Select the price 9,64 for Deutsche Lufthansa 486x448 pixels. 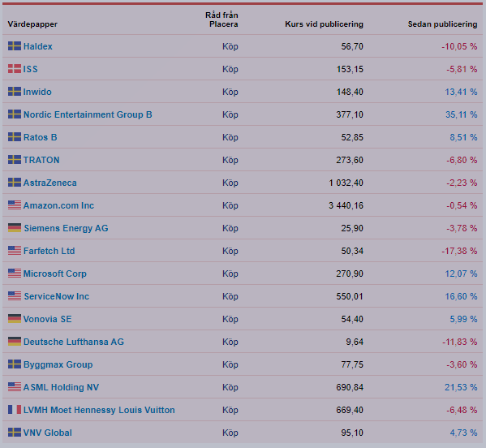coord(355,342)
